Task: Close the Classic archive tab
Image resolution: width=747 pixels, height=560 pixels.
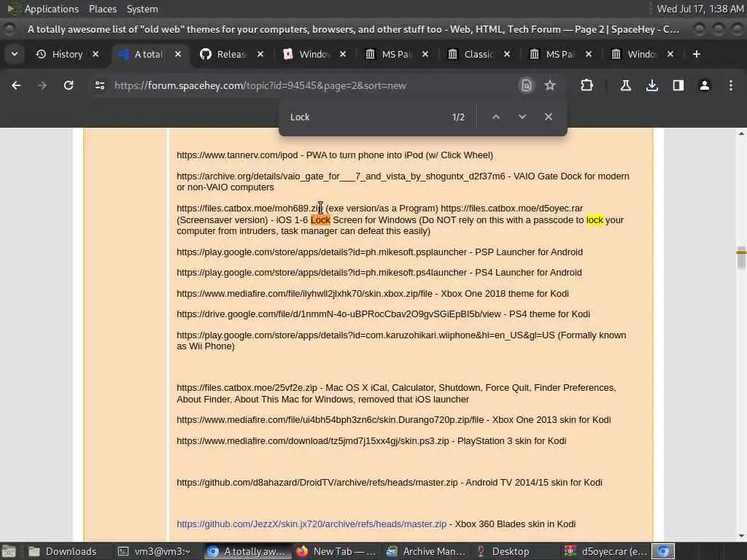Action: tap(507, 54)
